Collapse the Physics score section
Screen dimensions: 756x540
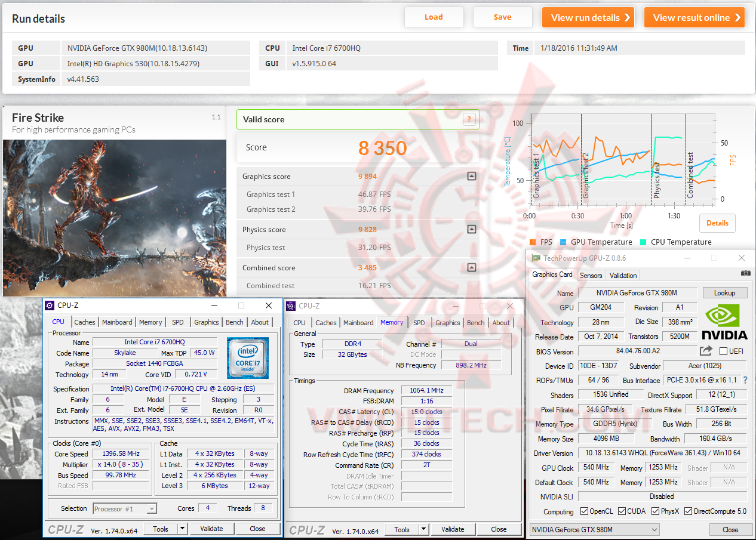(x=472, y=229)
